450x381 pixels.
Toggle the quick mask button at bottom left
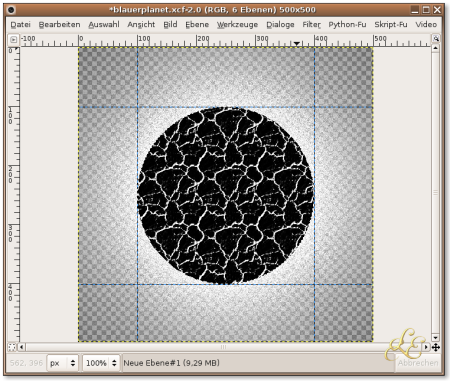pyautogui.click(x=12, y=347)
